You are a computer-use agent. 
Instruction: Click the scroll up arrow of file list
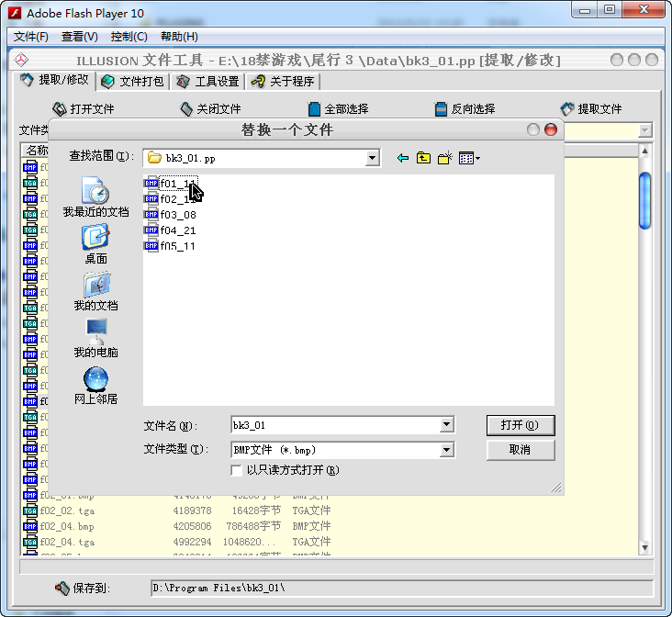click(644, 151)
